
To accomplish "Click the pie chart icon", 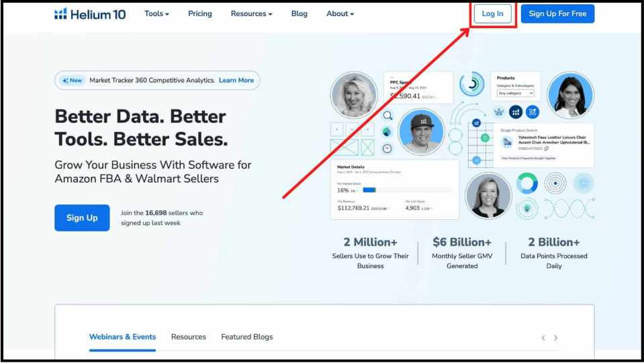I will click(x=387, y=132).
